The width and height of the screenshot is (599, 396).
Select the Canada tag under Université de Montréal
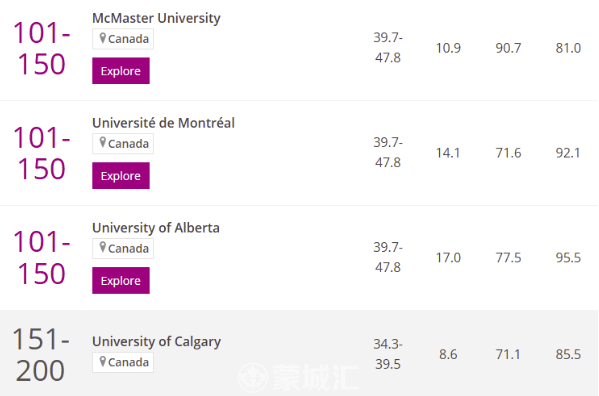pos(123,144)
